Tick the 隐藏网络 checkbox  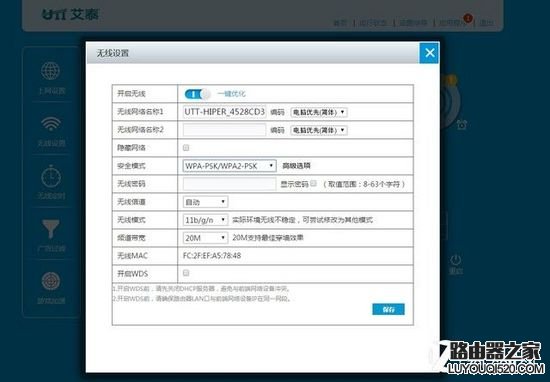[186, 148]
